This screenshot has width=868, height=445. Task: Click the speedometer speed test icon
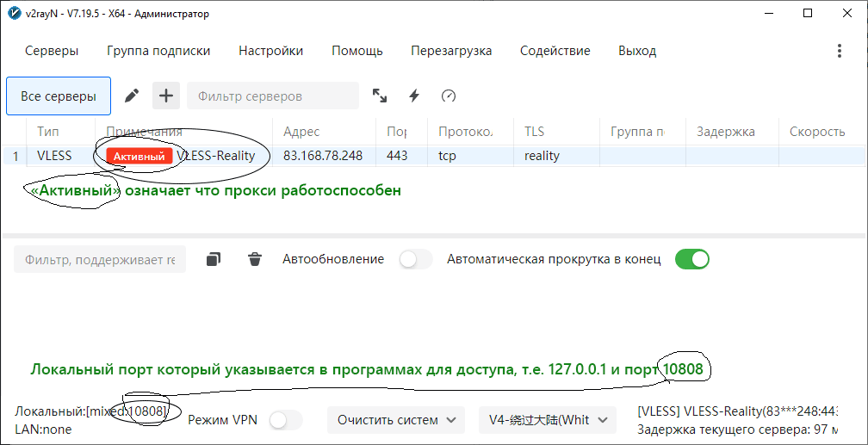449,96
